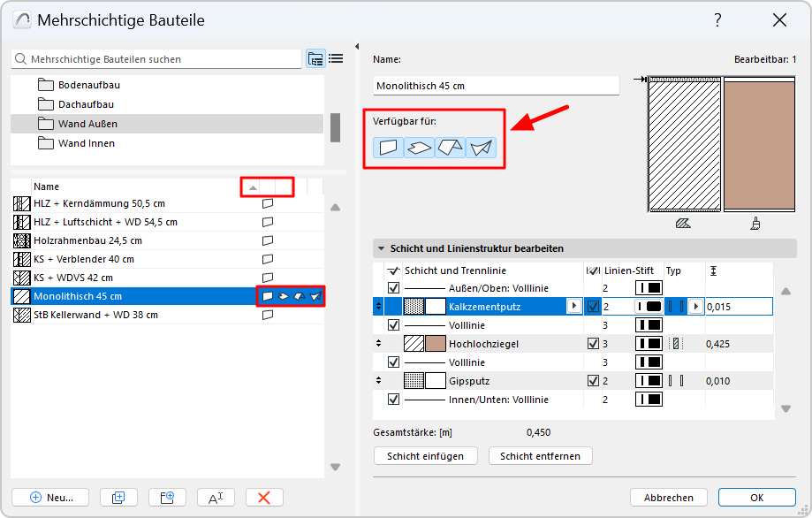Collapse Schicht und Linienstruktur bearbeiten section

point(381,248)
